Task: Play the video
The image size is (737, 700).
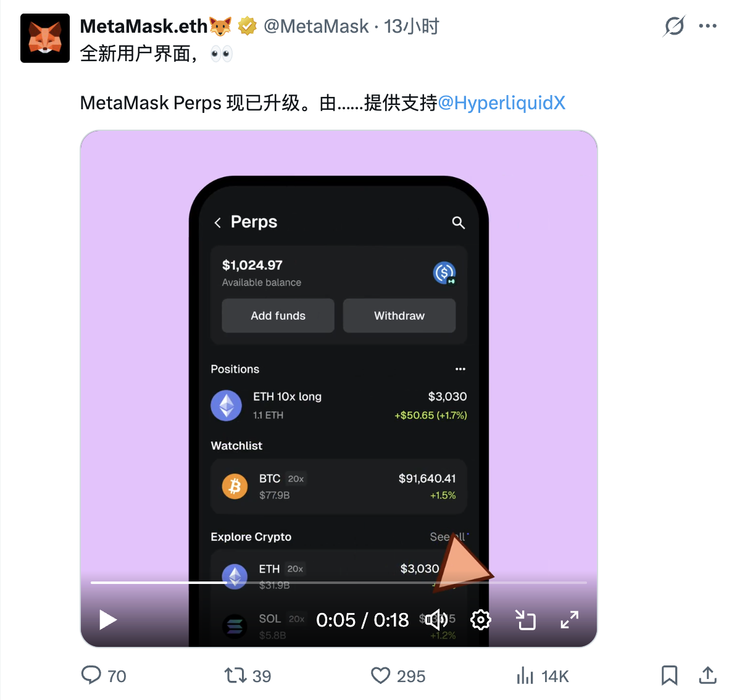Action: [107, 620]
